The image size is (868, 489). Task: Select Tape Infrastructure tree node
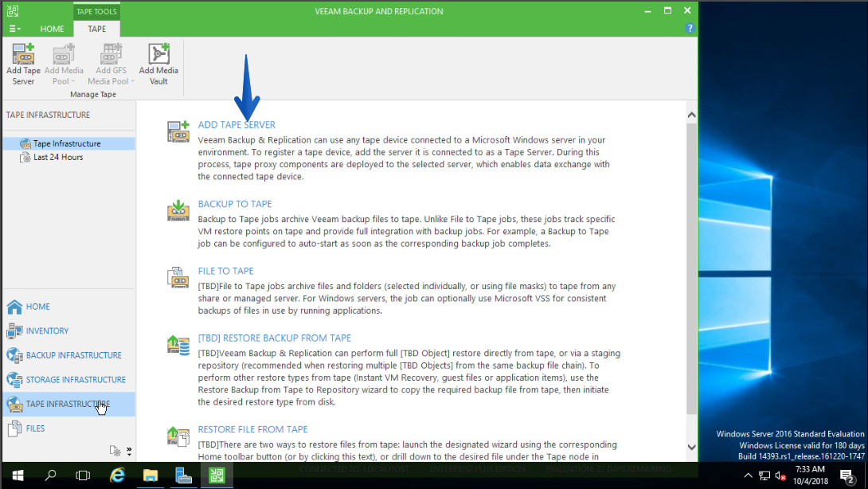click(x=69, y=143)
